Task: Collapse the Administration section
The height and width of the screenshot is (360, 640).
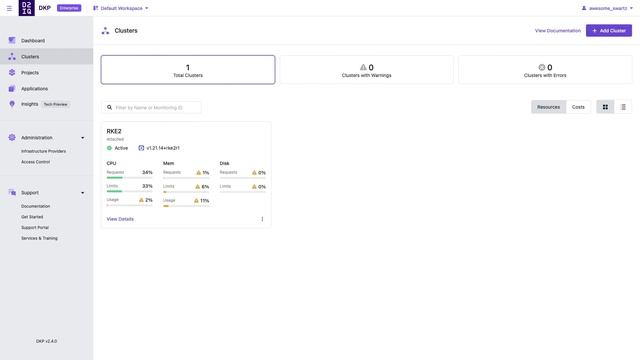Action: tap(82, 138)
